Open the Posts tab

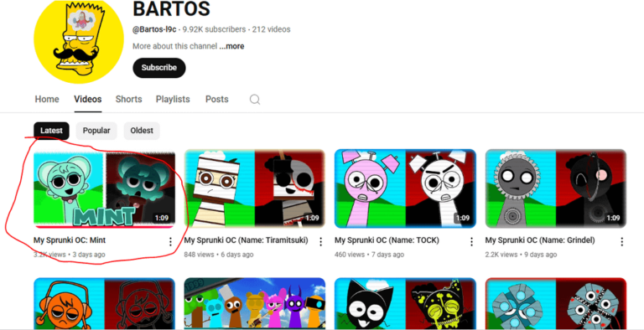point(217,100)
